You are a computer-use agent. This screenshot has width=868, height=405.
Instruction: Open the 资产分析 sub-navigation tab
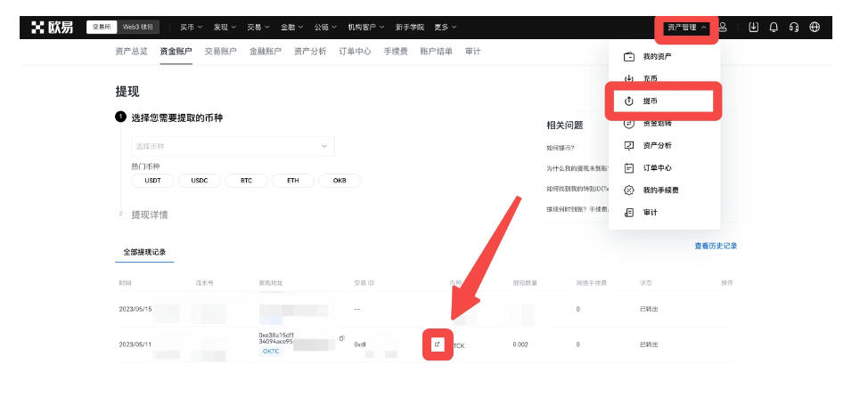(310, 52)
